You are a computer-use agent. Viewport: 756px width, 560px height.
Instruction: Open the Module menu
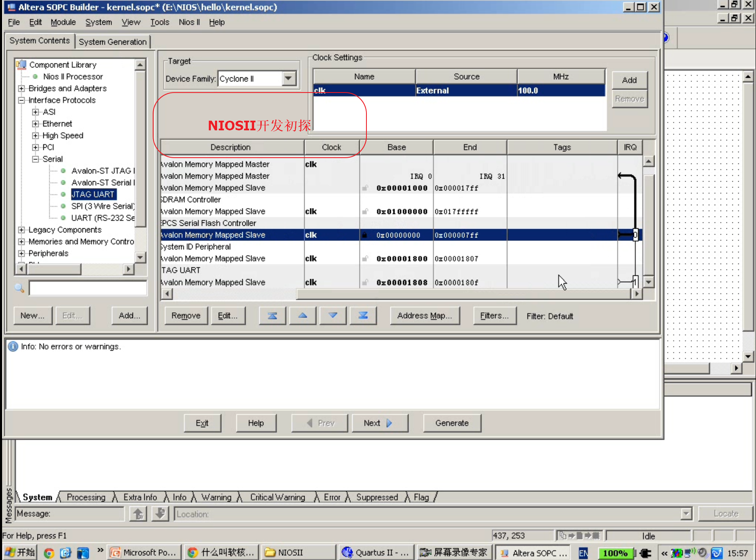coord(63,22)
